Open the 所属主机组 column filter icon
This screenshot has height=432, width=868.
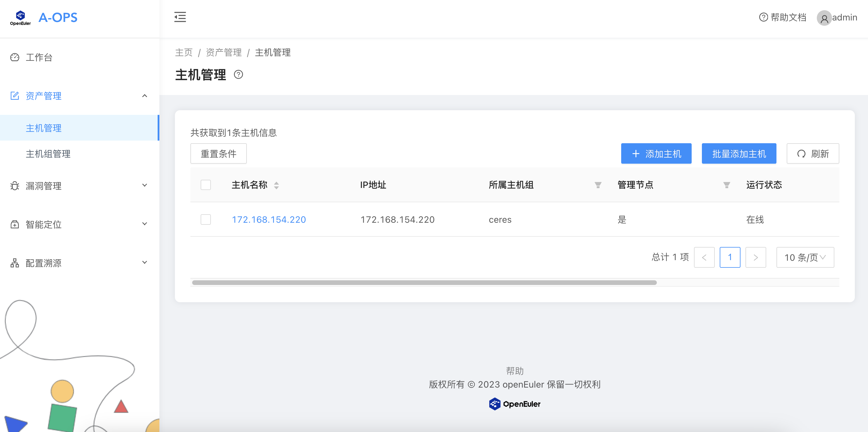coord(598,185)
